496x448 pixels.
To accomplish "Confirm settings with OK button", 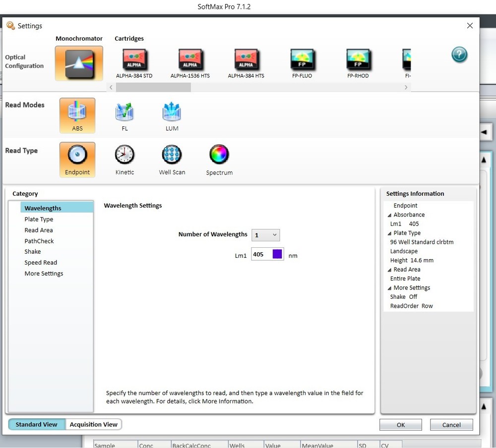I will coord(400,425).
